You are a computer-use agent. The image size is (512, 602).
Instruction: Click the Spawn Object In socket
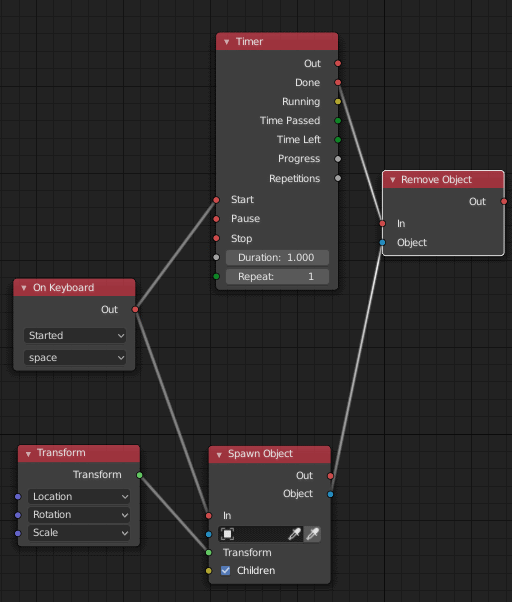click(x=208, y=516)
